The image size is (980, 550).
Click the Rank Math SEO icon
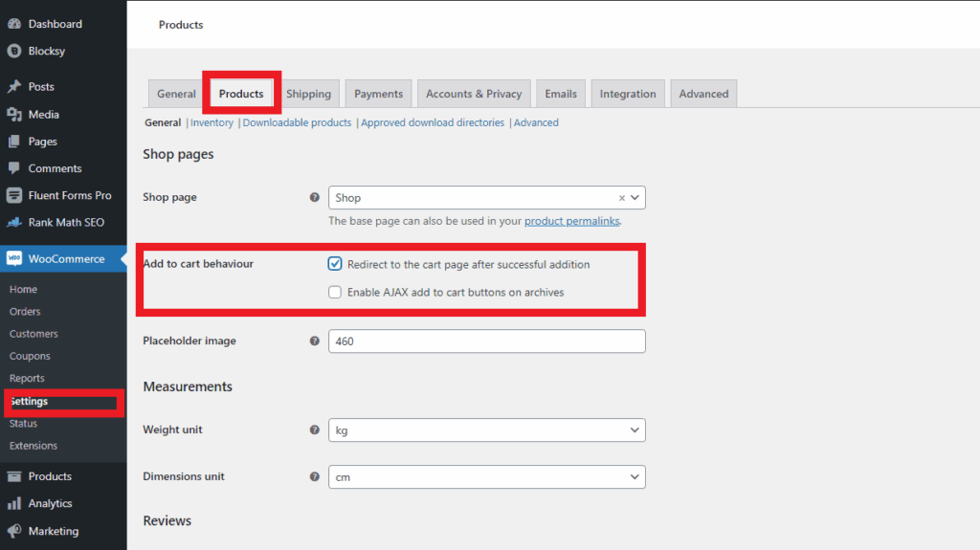click(x=13, y=222)
